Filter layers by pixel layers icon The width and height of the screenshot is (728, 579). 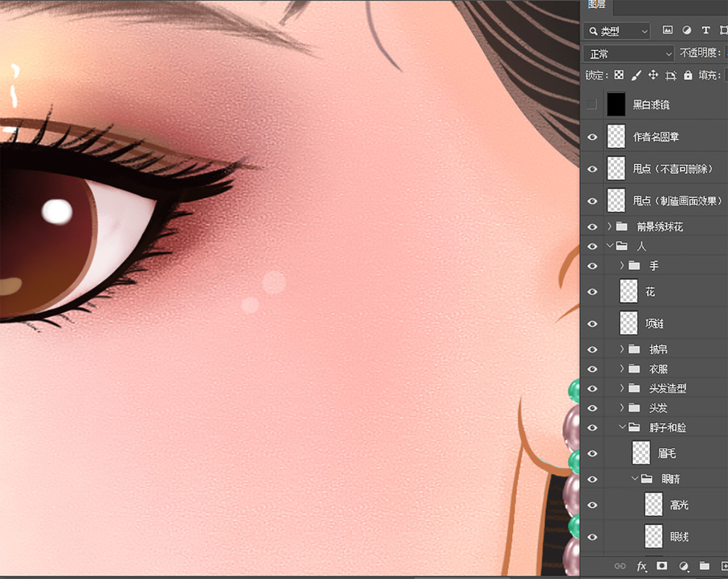pos(667,31)
